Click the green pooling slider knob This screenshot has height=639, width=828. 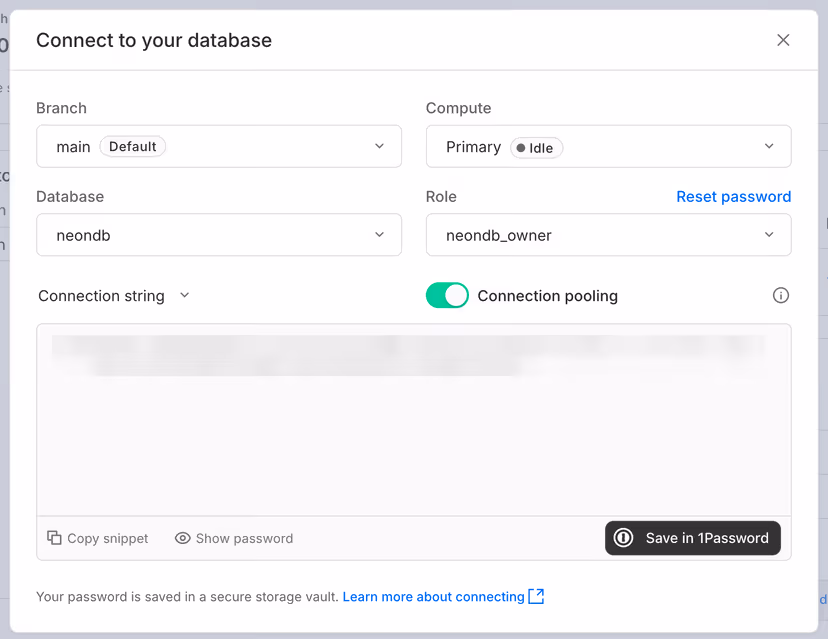(x=456, y=296)
